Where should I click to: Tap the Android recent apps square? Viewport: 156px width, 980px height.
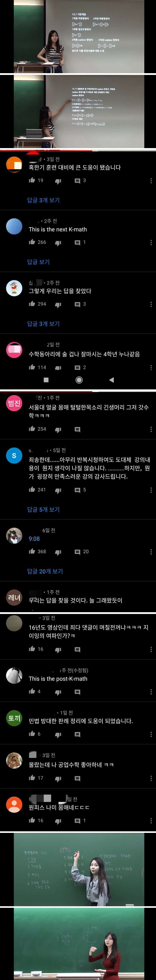coord(46,380)
